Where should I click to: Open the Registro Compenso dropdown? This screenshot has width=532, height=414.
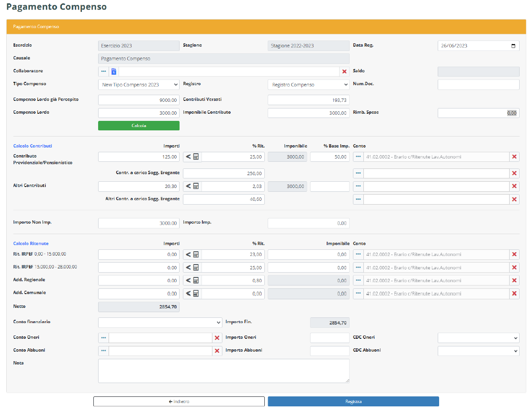coord(308,85)
